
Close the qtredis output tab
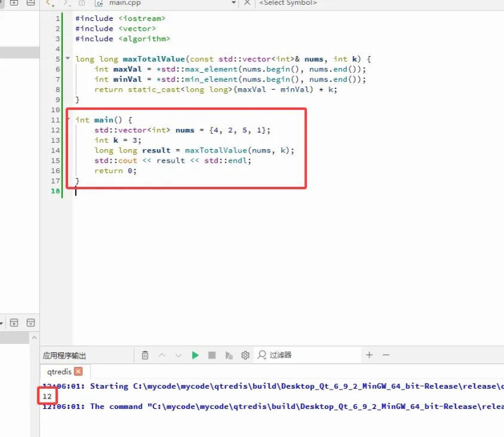pyautogui.click(x=79, y=372)
